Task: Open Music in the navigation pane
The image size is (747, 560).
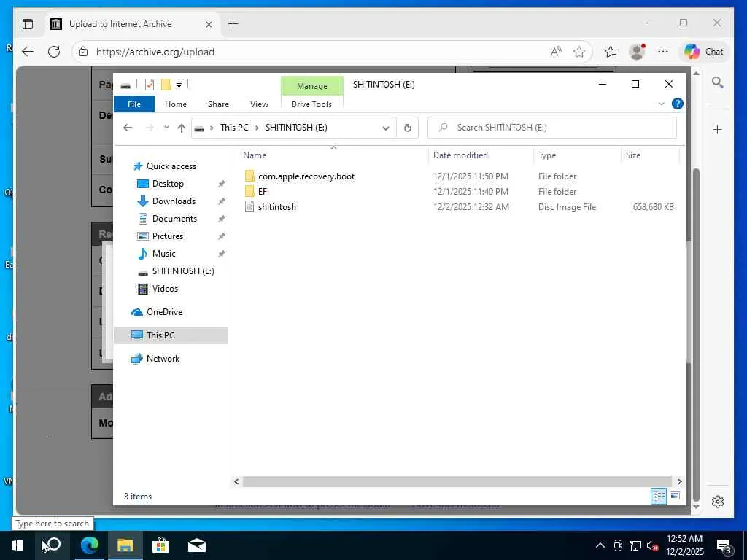Action: tap(163, 254)
